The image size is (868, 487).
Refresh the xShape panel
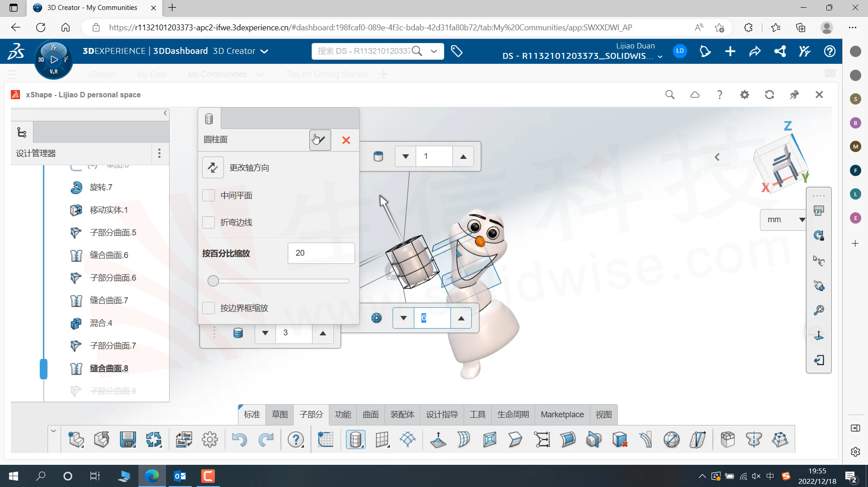[x=769, y=95]
